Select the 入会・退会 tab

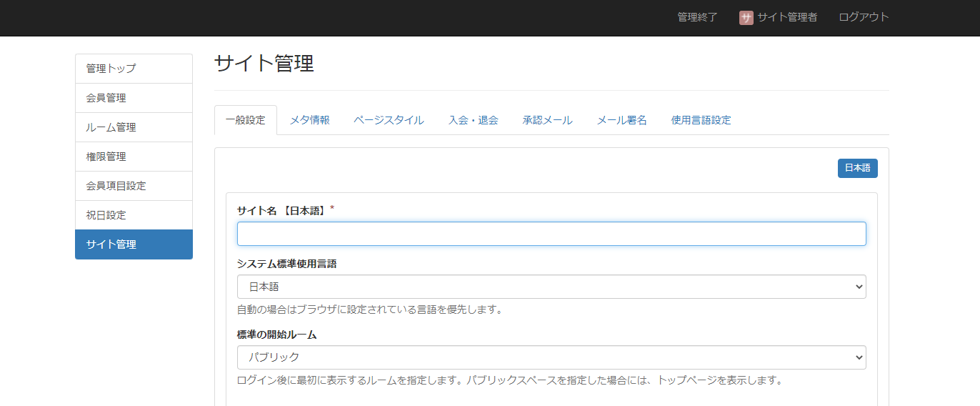(473, 120)
